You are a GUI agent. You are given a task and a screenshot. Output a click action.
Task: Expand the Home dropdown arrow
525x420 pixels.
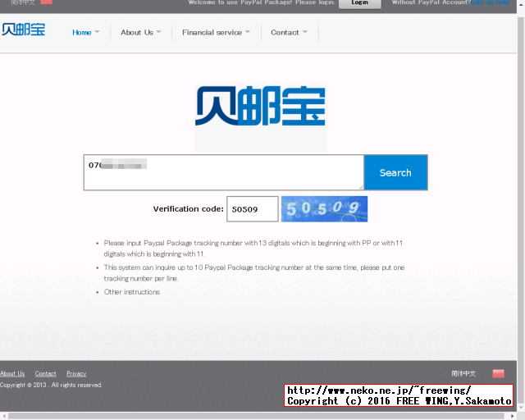point(97,32)
